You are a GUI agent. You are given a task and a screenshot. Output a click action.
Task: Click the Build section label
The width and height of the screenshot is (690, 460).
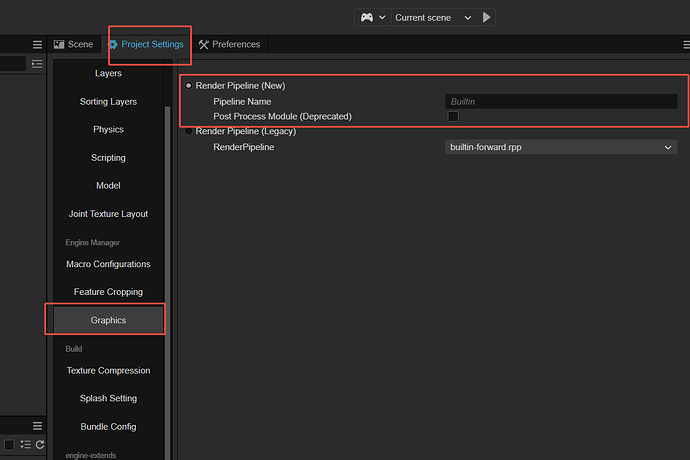click(x=74, y=349)
